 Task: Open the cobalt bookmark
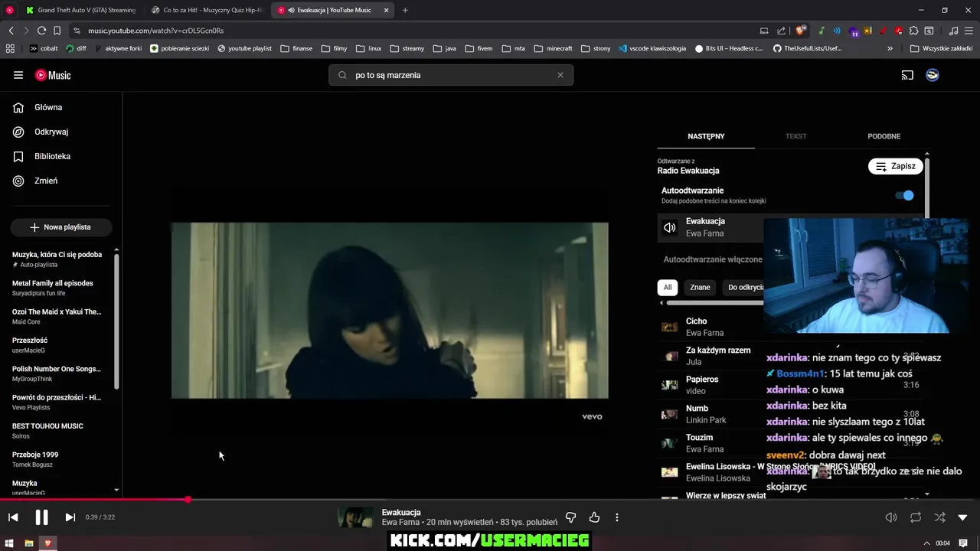point(44,48)
